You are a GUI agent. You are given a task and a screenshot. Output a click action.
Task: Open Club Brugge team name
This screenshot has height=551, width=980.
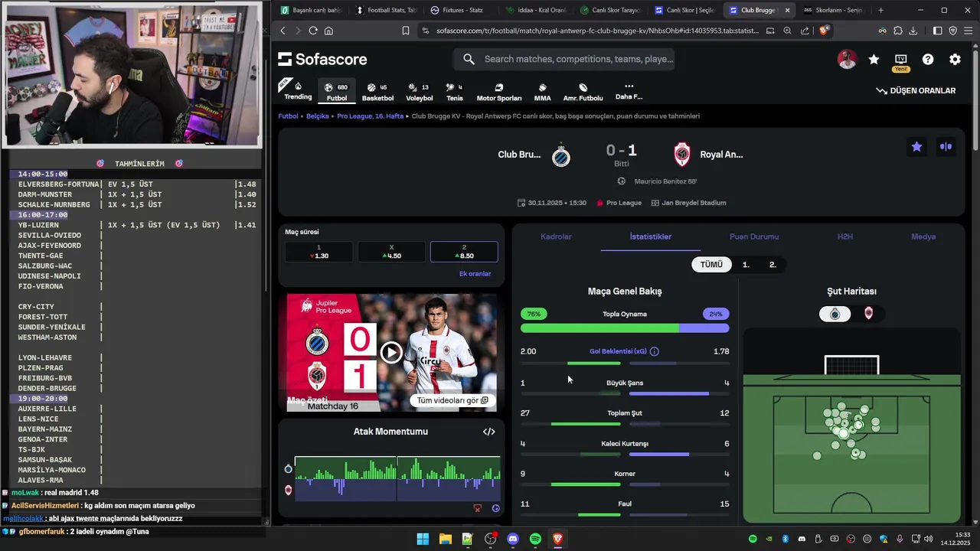click(519, 155)
